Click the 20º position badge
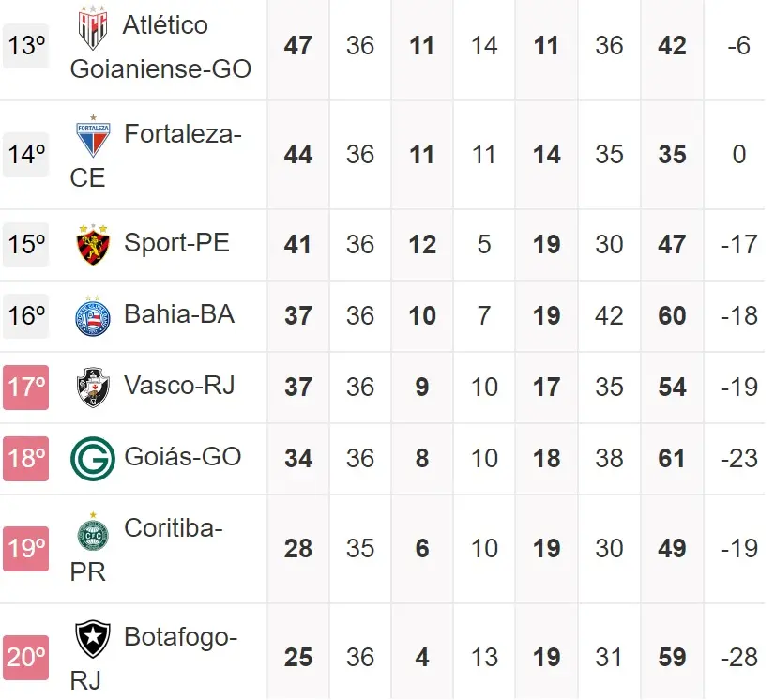The height and width of the screenshot is (700, 775). [x=26, y=658]
